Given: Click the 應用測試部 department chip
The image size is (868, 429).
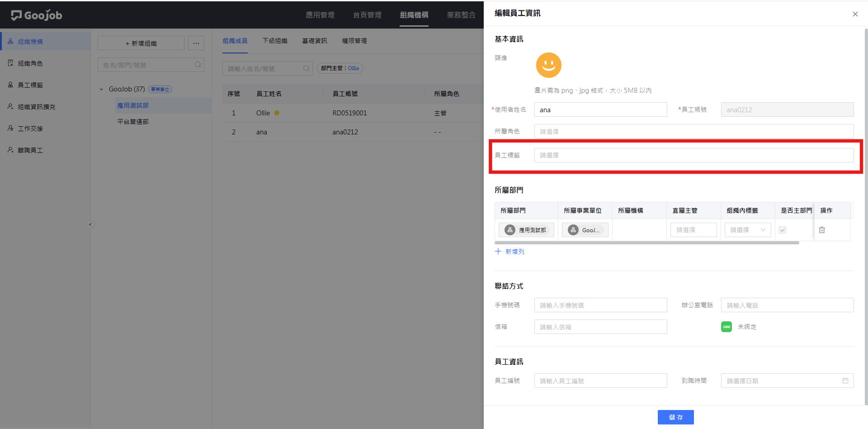Looking at the screenshot, I should point(526,230).
